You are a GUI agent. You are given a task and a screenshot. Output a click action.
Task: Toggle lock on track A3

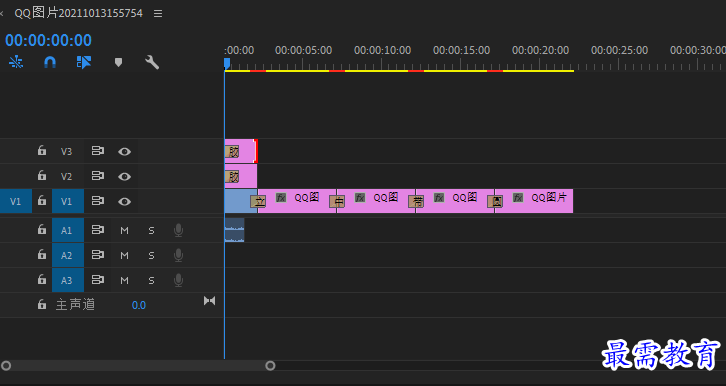(42, 280)
